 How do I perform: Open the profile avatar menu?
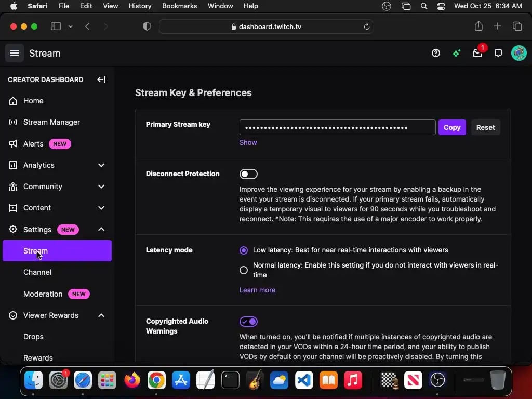[x=519, y=53]
